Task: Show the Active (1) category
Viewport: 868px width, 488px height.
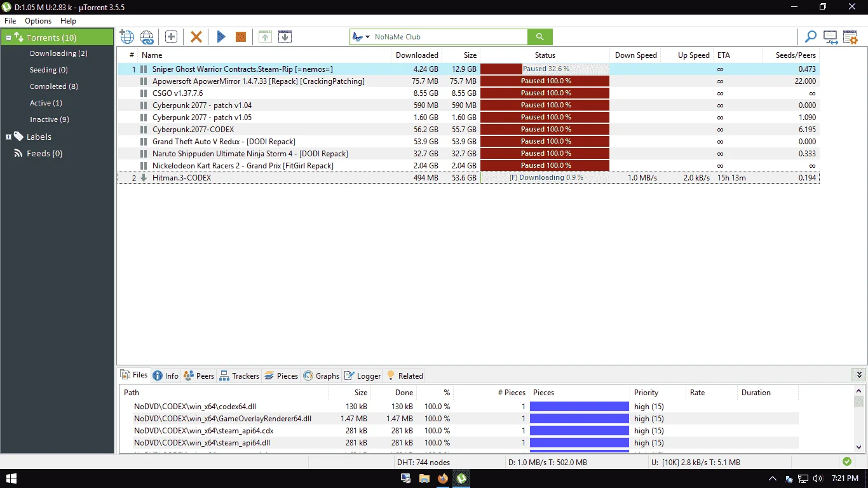Action: tap(46, 103)
